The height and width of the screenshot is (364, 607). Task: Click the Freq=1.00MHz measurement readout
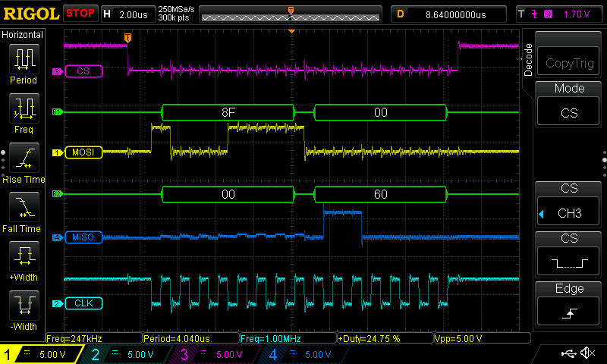288,338
